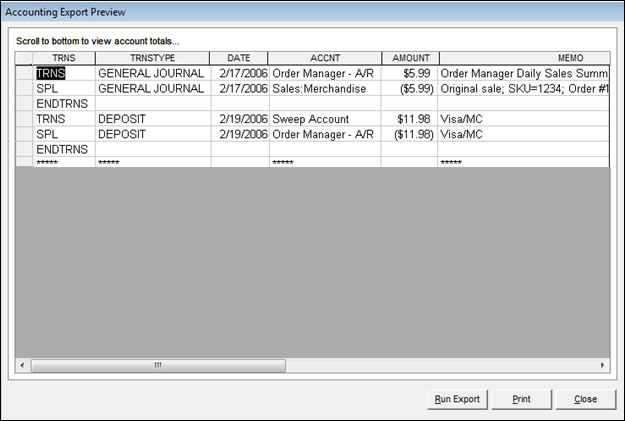The image size is (625, 421).
Task: Select the Original sale; SKU=1234 memo cell
Action: pyautogui.click(x=524, y=89)
